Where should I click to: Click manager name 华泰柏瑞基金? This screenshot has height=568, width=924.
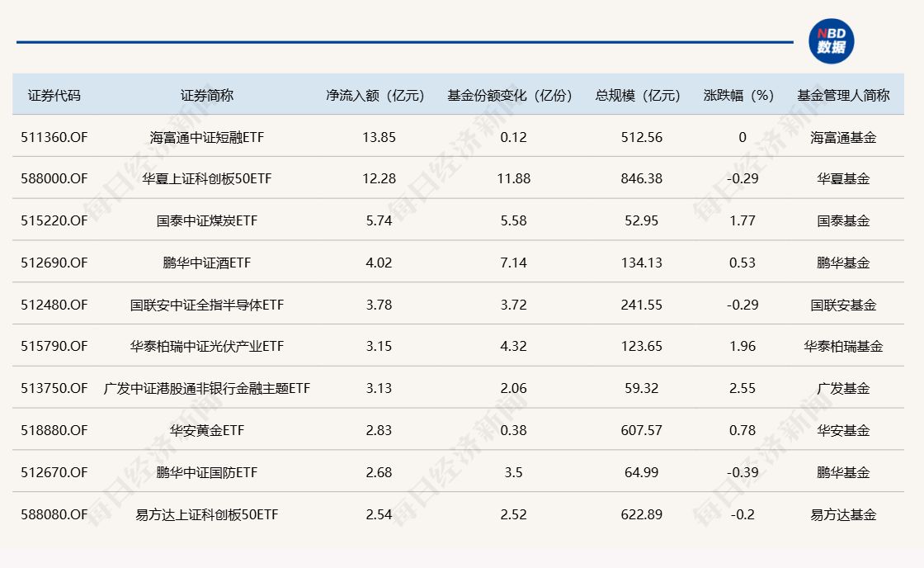point(843,346)
